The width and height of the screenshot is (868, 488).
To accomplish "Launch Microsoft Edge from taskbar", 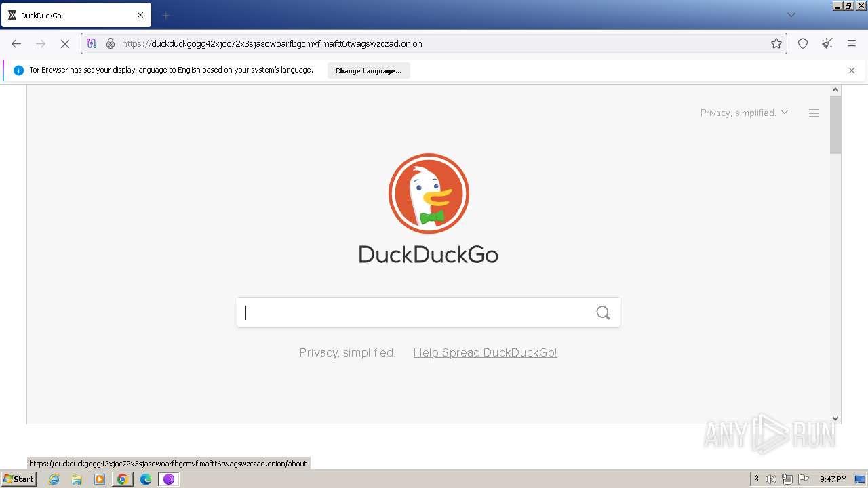I will tap(146, 479).
